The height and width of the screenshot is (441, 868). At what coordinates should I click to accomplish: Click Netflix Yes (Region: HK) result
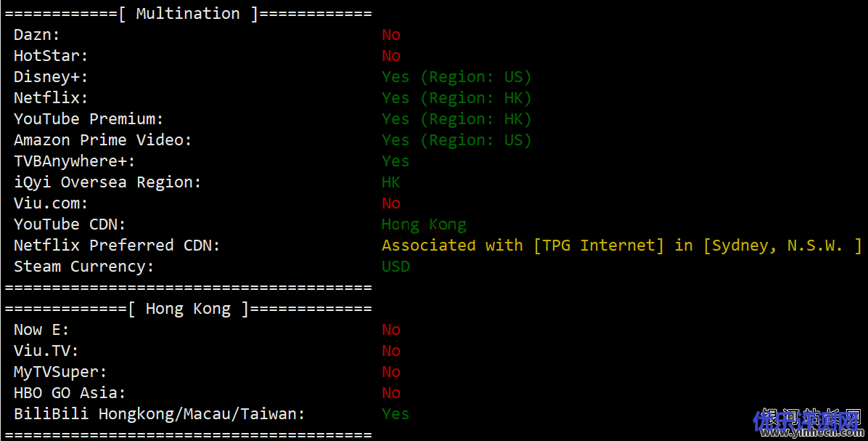click(456, 98)
